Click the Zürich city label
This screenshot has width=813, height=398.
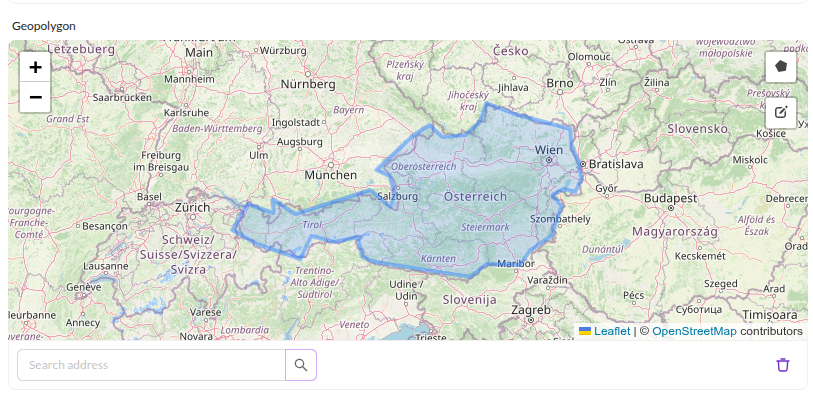coord(192,207)
